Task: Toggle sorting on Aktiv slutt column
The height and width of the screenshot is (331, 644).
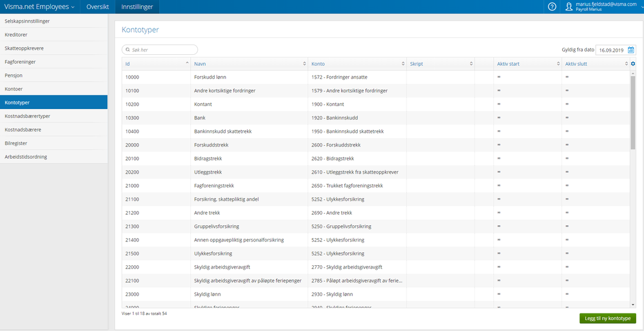Action: pos(627,64)
